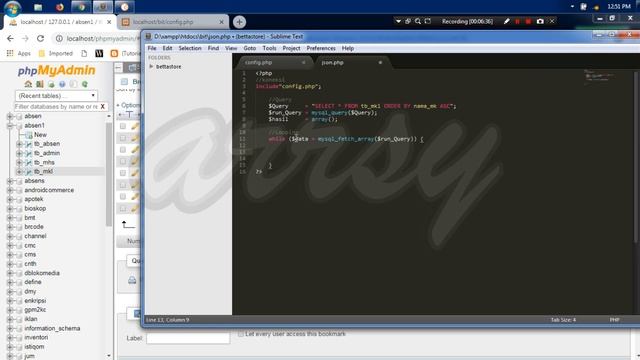Open bioskop database in tree
The height and width of the screenshot is (360, 640).
[35, 209]
